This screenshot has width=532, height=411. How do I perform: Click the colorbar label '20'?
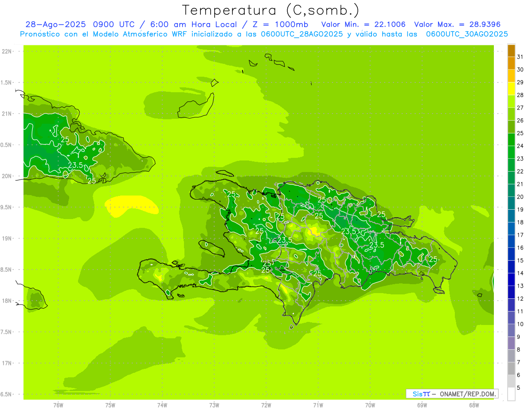click(x=520, y=197)
